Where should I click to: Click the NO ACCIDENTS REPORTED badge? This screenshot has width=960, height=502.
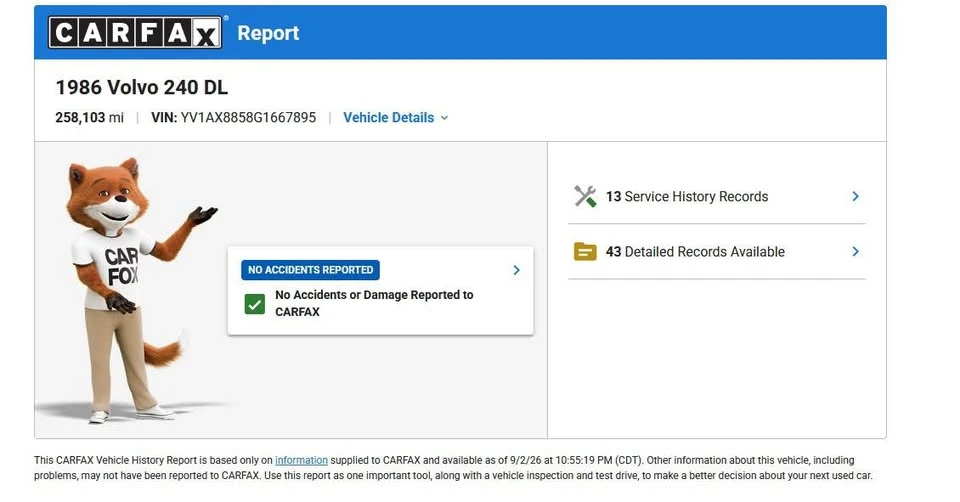pos(310,270)
